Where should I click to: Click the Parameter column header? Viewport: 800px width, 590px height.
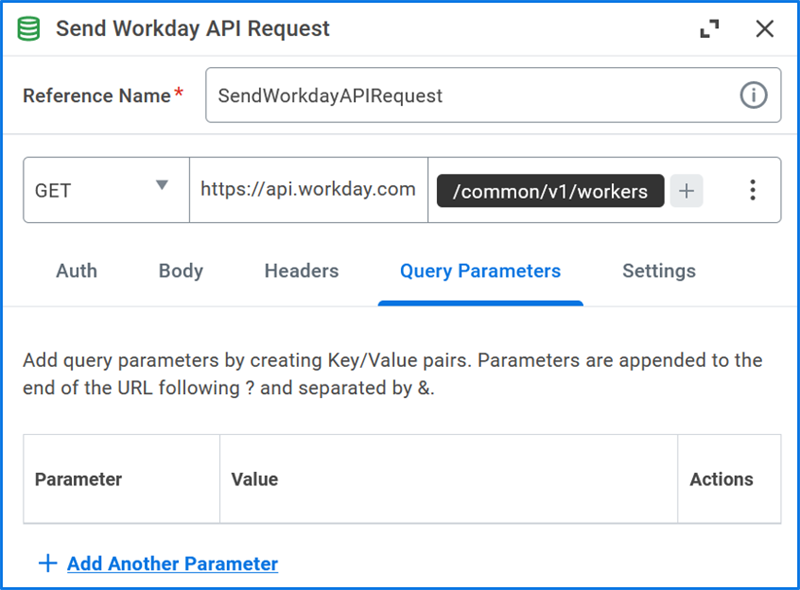(78, 479)
